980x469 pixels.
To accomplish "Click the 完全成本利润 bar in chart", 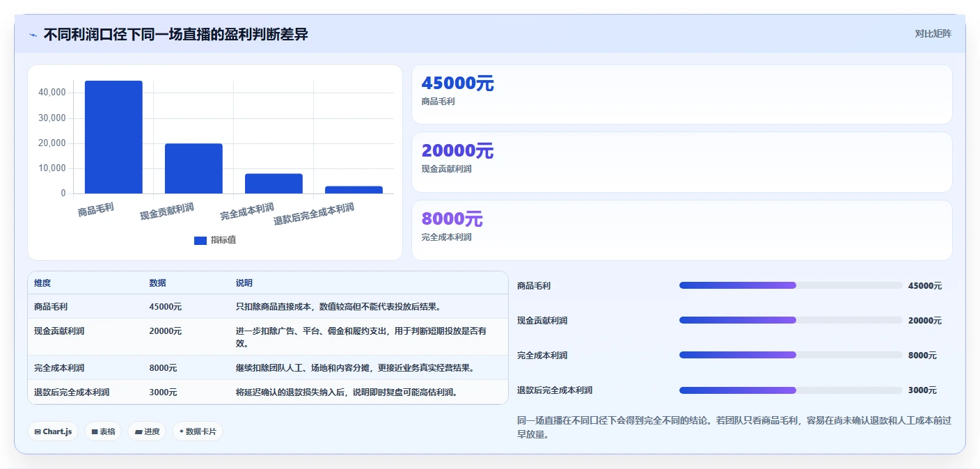I will coord(274,184).
